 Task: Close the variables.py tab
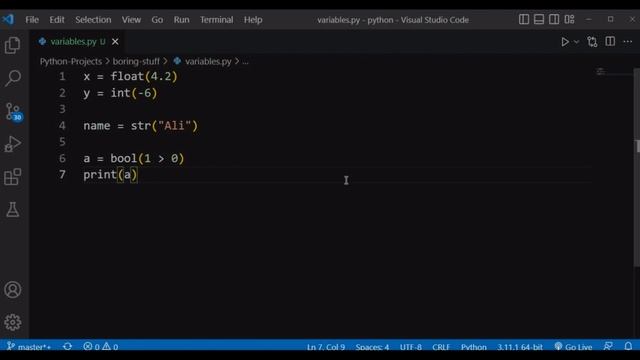[x=115, y=42]
